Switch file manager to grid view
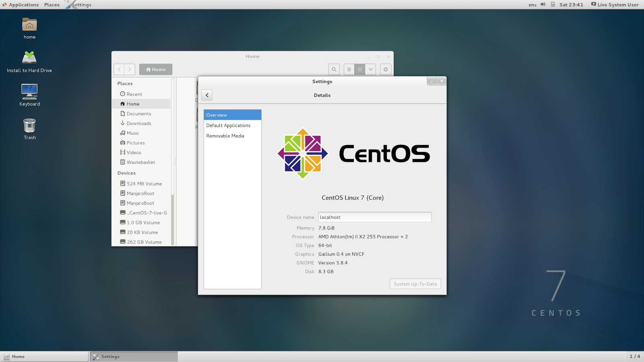This screenshot has width=644, height=362. (x=360, y=69)
